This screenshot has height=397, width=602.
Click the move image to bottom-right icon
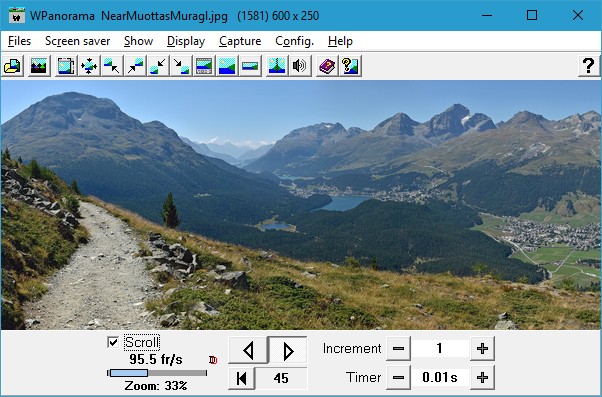tap(181, 66)
